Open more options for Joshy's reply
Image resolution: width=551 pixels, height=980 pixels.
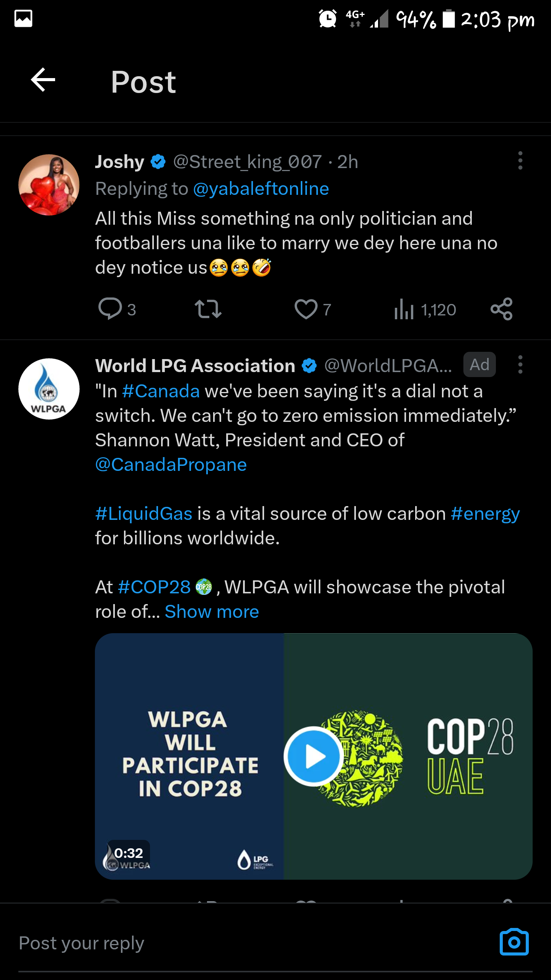[x=520, y=160]
